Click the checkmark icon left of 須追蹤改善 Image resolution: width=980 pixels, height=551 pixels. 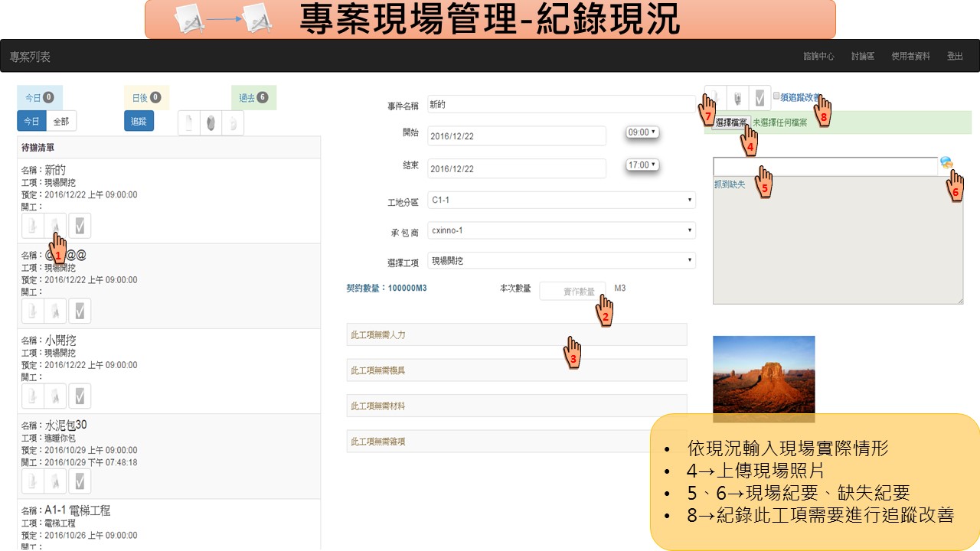tap(759, 98)
